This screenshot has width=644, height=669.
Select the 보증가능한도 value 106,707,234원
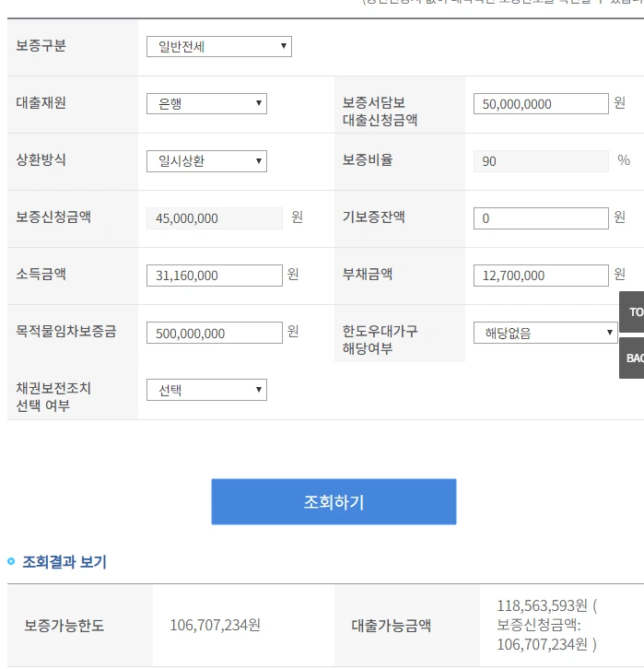click(x=215, y=625)
